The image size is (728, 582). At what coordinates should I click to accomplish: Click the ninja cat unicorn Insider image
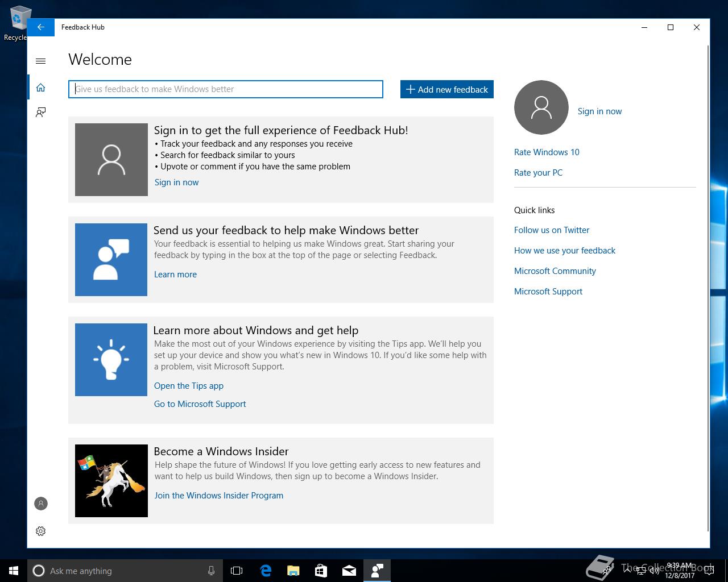pos(111,481)
